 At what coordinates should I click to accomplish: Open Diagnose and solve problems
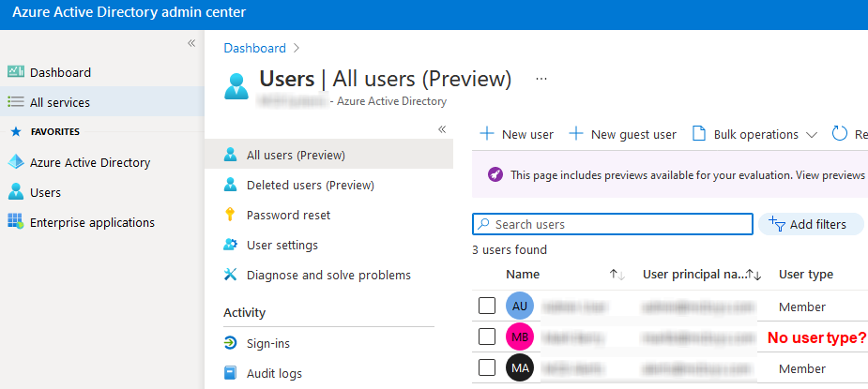coord(328,275)
